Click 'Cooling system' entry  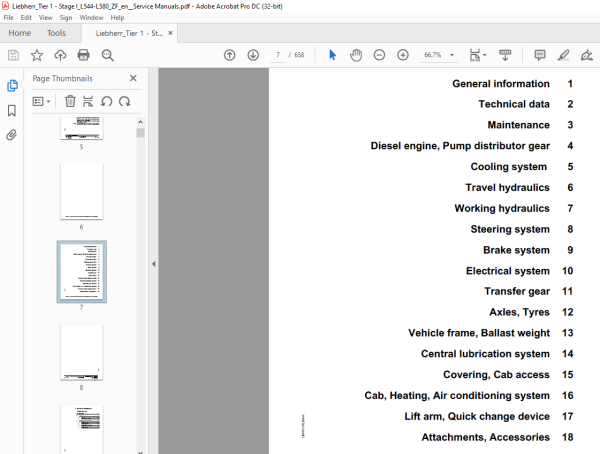click(509, 167)
